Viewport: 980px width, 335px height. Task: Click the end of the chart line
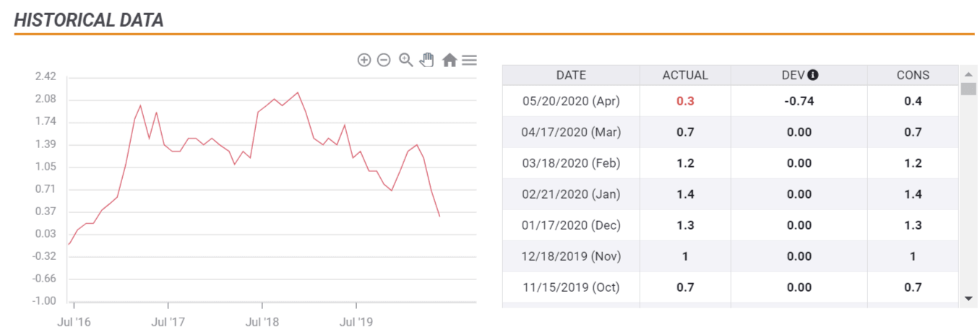439,216
